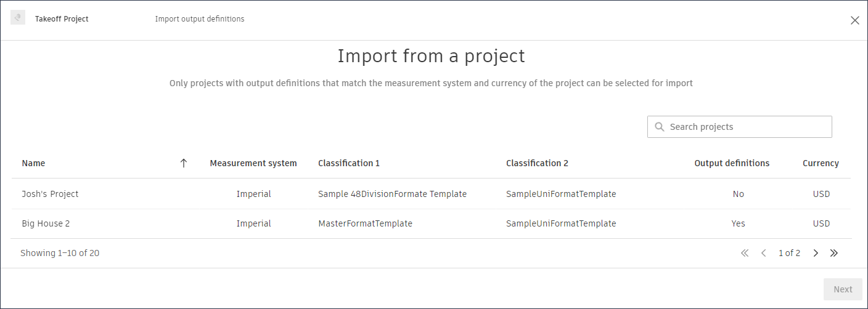868x309 pixels.
Task: Click the Takeoff Project title text
Action: [62, 19]
